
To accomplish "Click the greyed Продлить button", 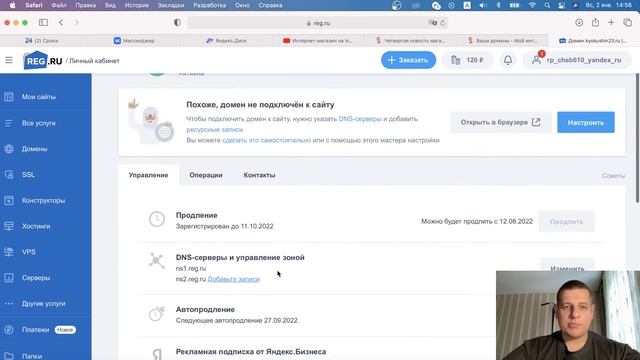I will [567, 222].
